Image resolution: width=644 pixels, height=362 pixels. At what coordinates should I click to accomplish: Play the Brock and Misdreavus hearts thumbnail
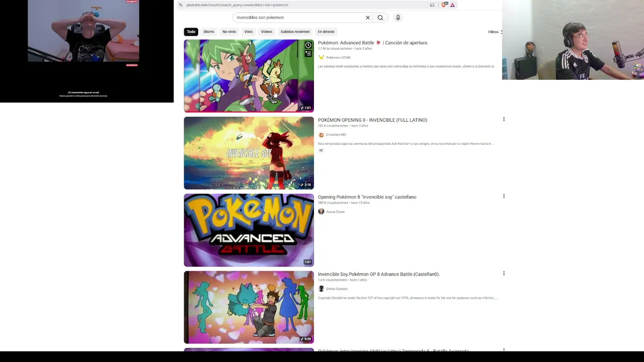coord(249,307)
